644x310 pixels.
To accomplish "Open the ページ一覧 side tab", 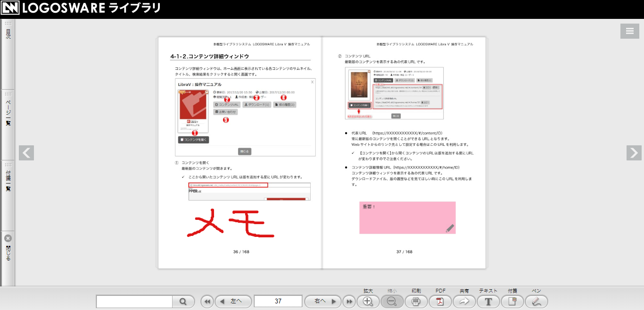I will click(x=8, y=112).
